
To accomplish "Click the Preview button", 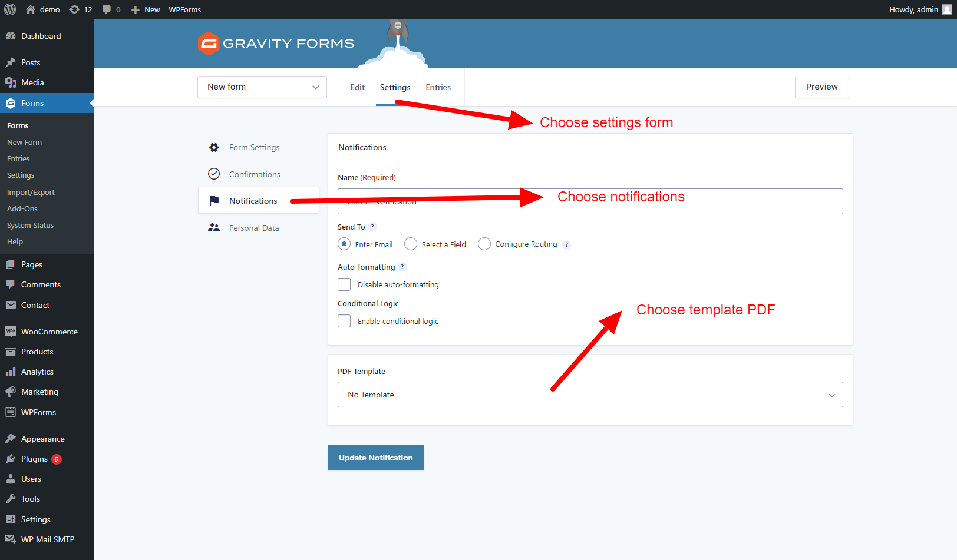I will coord(821,87).
